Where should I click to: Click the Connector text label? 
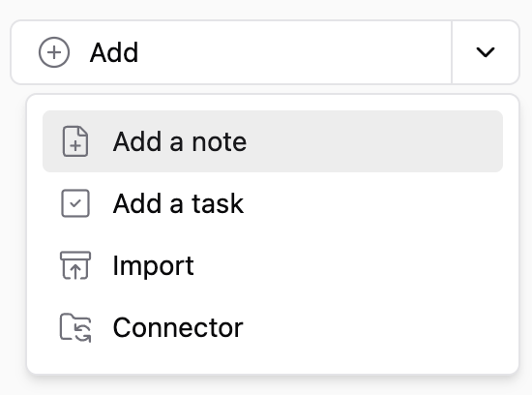[x=178, y=328]
